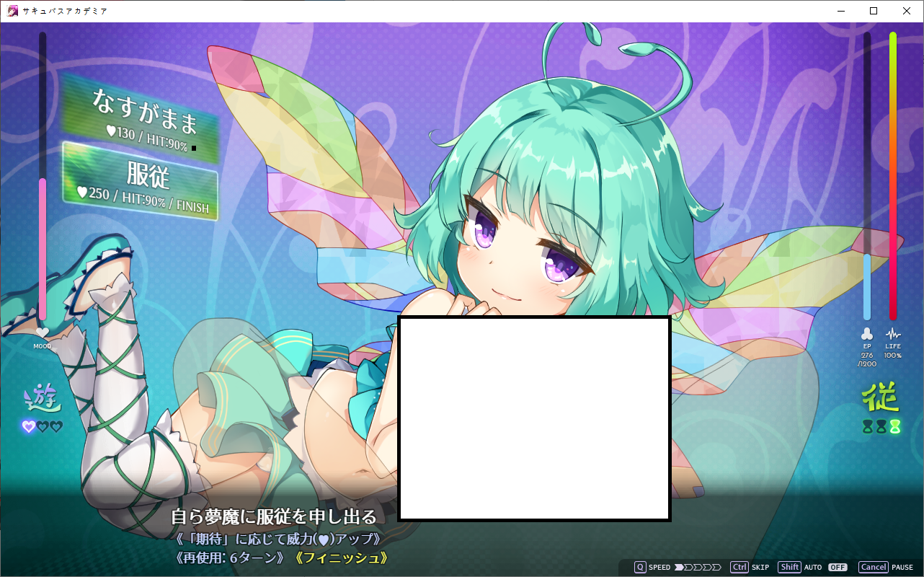Toggle the AUTO OFF switch
The image size is (924, 577).
coord(838,568)
